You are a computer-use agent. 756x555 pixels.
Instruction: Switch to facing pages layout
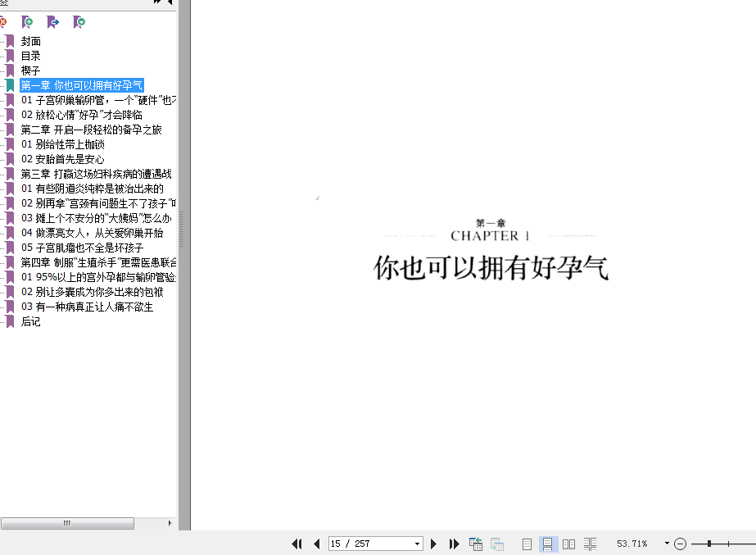569,544
